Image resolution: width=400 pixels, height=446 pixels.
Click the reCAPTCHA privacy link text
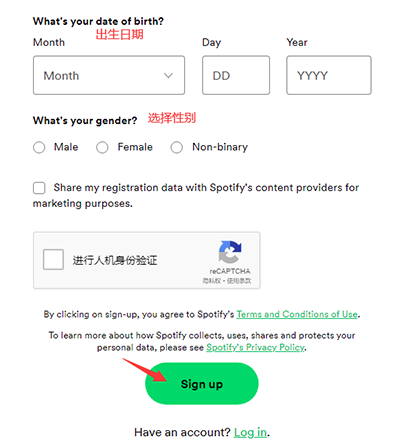point(212,281)
